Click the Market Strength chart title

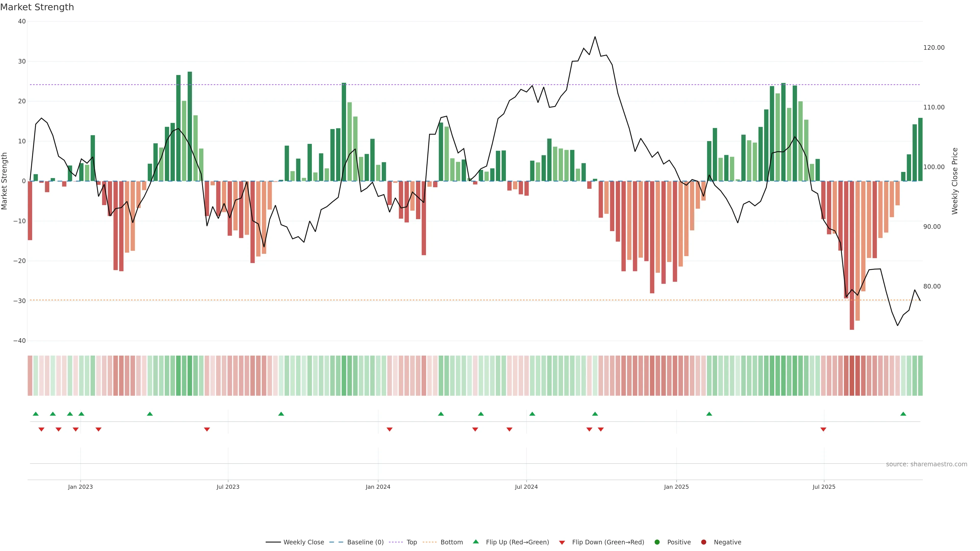37,7
